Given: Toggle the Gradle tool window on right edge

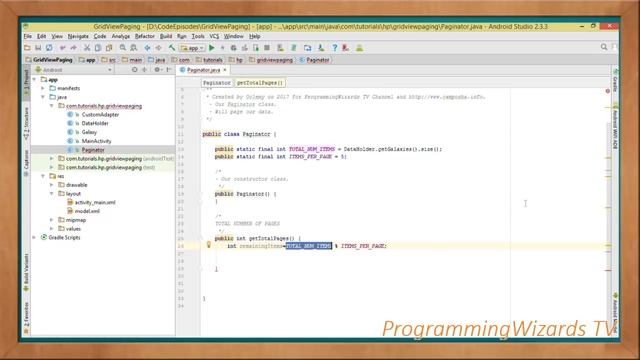Looking at the screenshot, I should [615, 80].
